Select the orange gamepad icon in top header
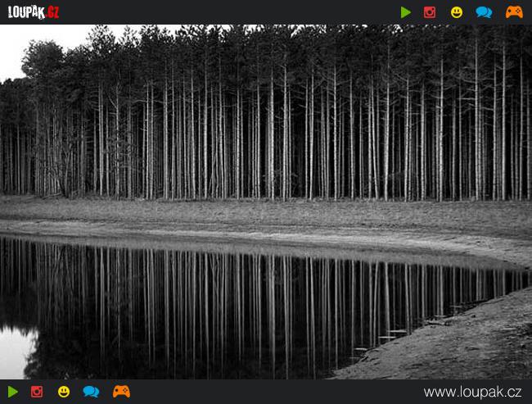532x404 pixels. (514, 12)
